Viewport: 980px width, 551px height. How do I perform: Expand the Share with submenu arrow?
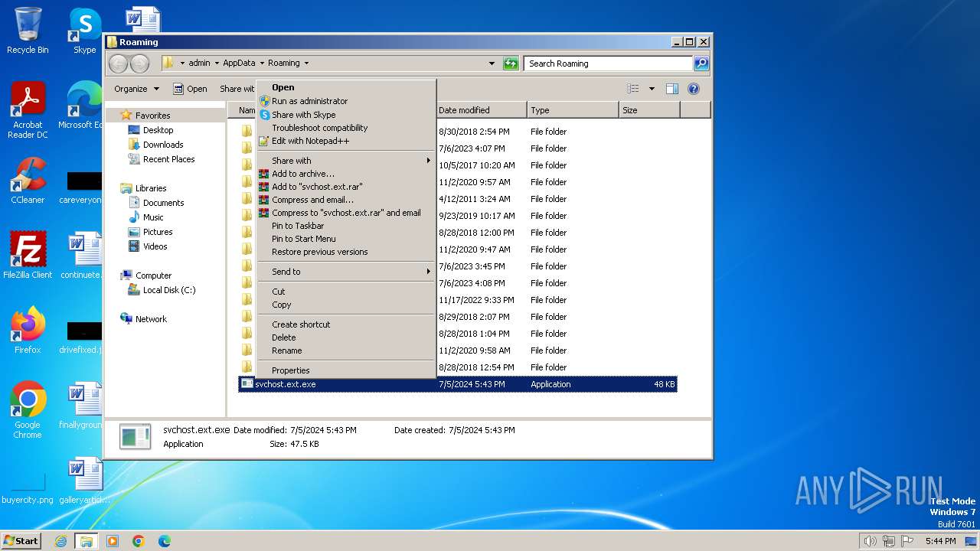tap(429, 161)
